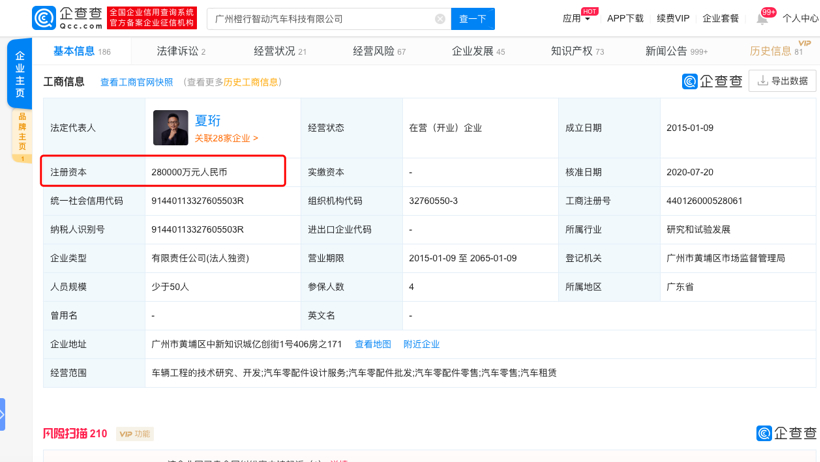Open 附近企业 link

click(422, 344)
